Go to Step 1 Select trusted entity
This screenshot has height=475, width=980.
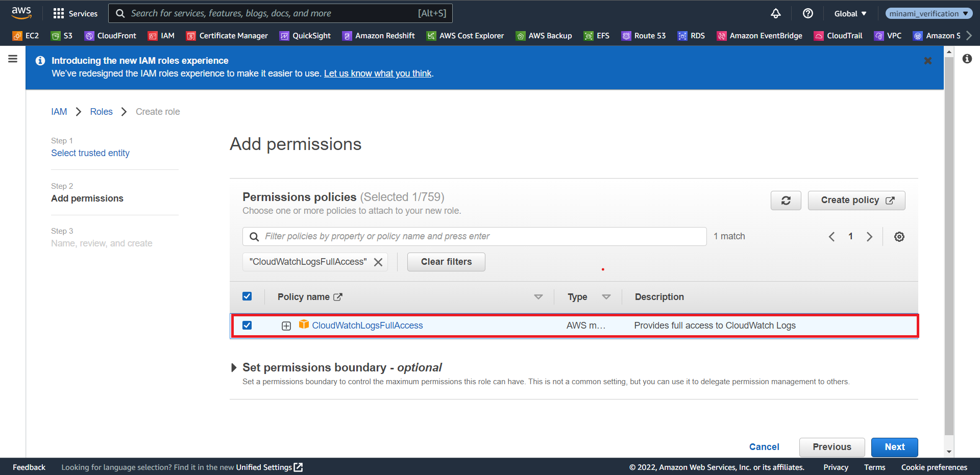click(x=90, y=153)
